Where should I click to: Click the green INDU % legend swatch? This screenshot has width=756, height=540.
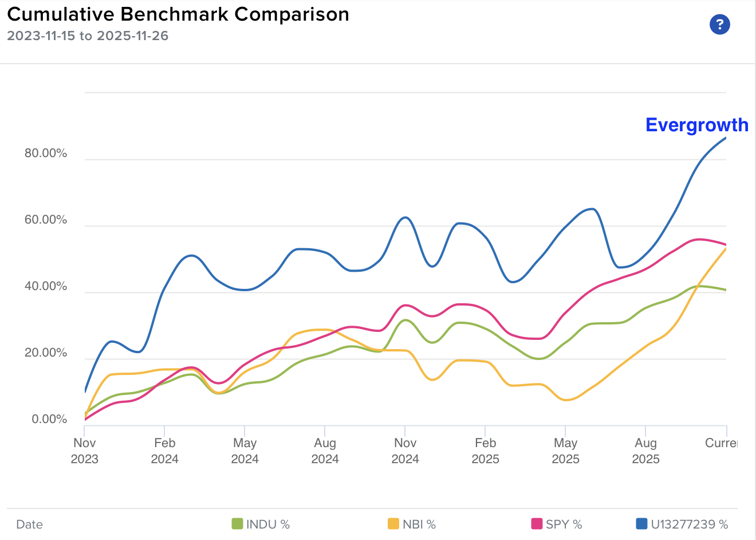point(237,524)
